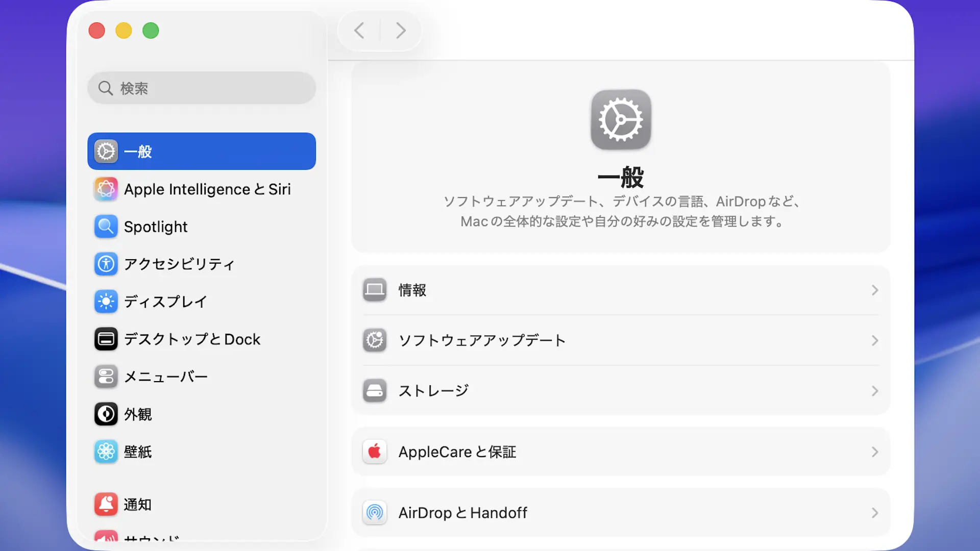Select the アクセシビリティ sidebar icon
The height and width of the screenshot is (551, 980).
[106, 264]
